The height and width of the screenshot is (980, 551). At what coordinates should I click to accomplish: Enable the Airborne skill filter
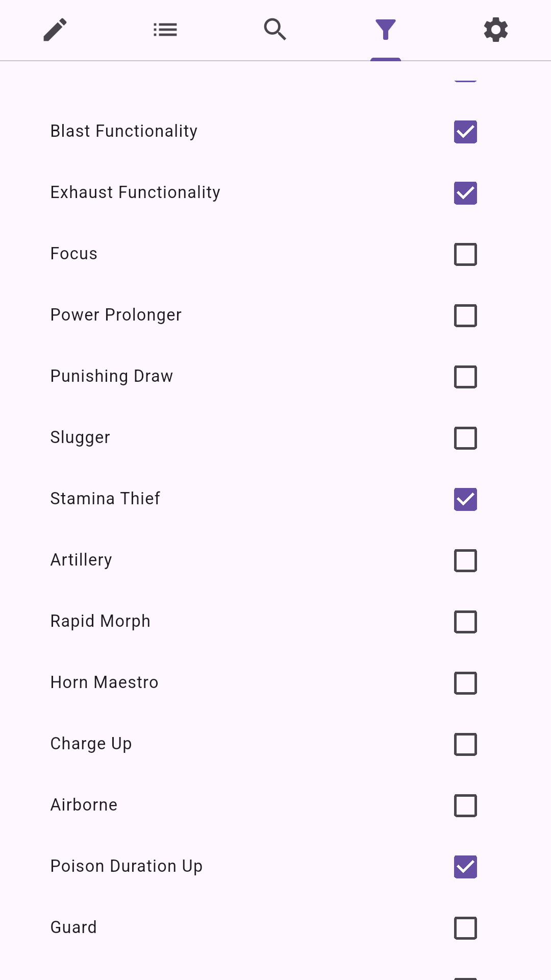coord(465,805)
